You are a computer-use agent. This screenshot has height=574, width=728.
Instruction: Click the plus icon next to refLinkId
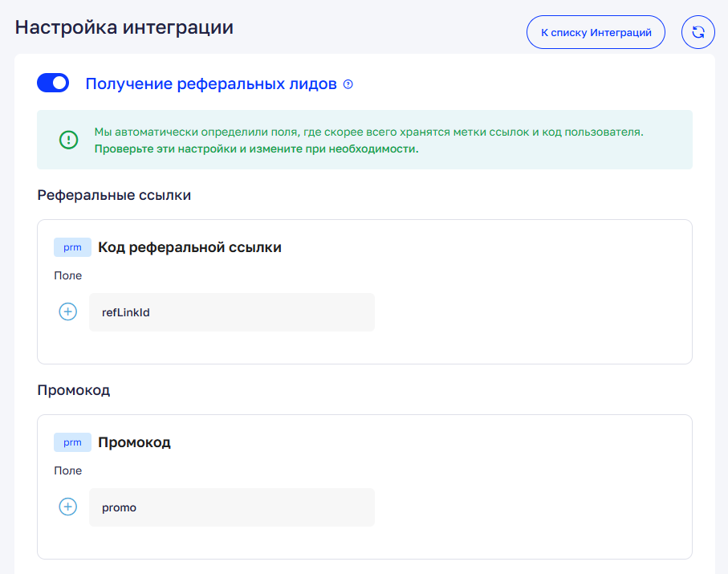coord(68,312)
